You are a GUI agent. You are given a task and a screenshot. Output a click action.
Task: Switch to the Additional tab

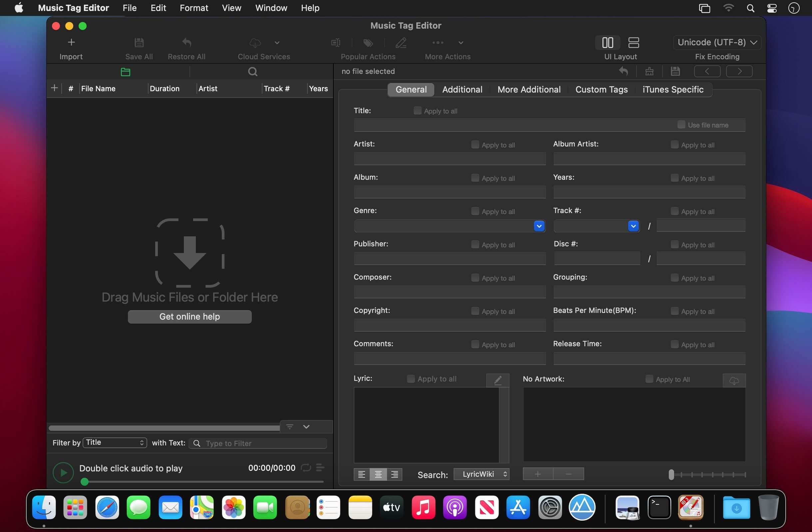coord(462,89)
